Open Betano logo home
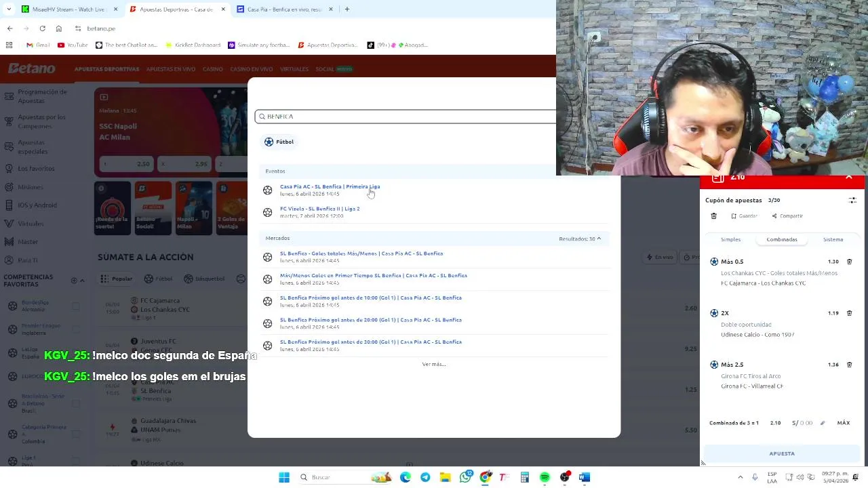 tap(32, 68)
